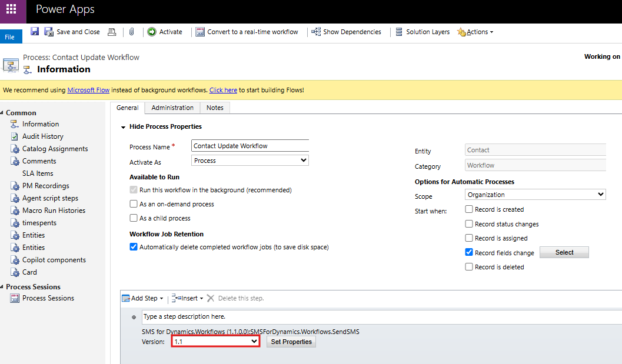The image size is (622, 364).
Task: Click the Set Properties button
Action: (x=291, y=342)
